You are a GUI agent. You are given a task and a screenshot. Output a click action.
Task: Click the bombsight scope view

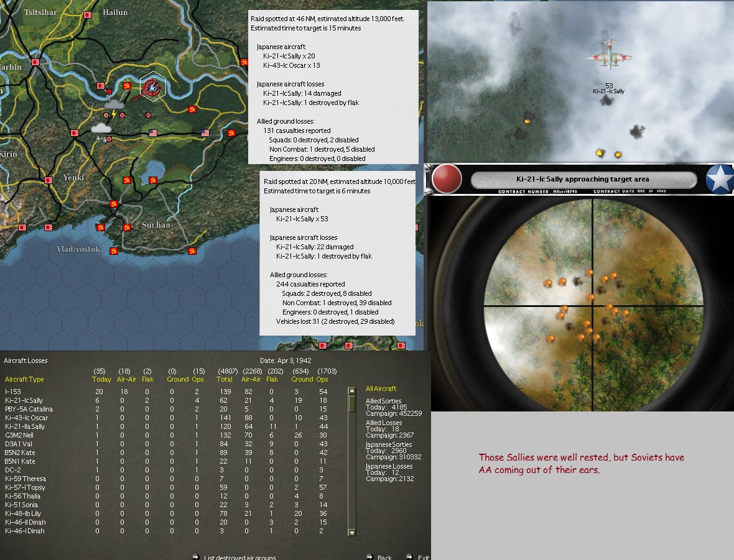point(593,305)
